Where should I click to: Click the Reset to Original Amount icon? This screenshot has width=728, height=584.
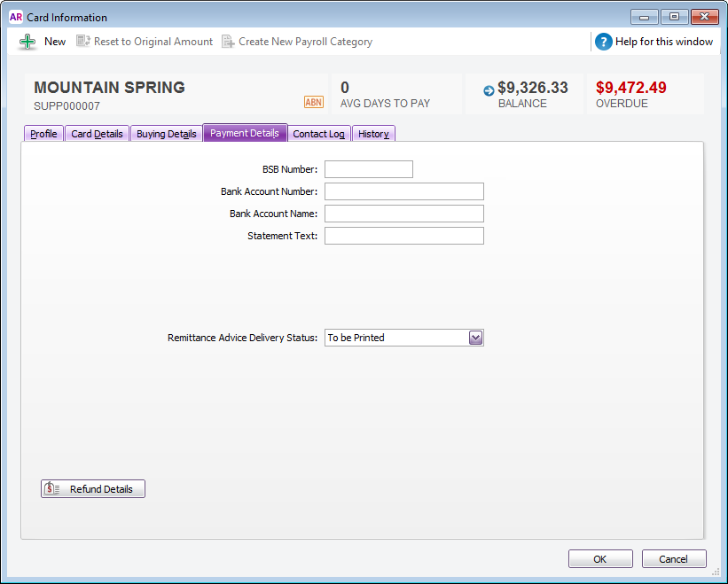pyautogui.click(x=83, y=42)
